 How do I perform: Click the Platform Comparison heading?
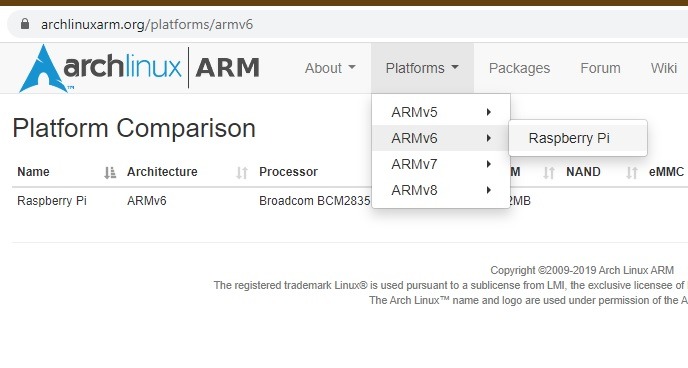point(134,128)
